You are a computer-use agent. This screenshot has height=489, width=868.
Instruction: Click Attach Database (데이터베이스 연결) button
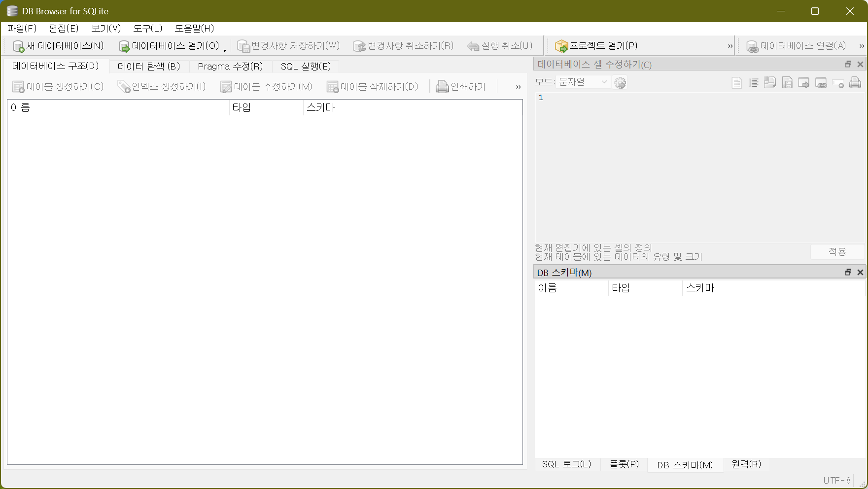coord(796,46)
